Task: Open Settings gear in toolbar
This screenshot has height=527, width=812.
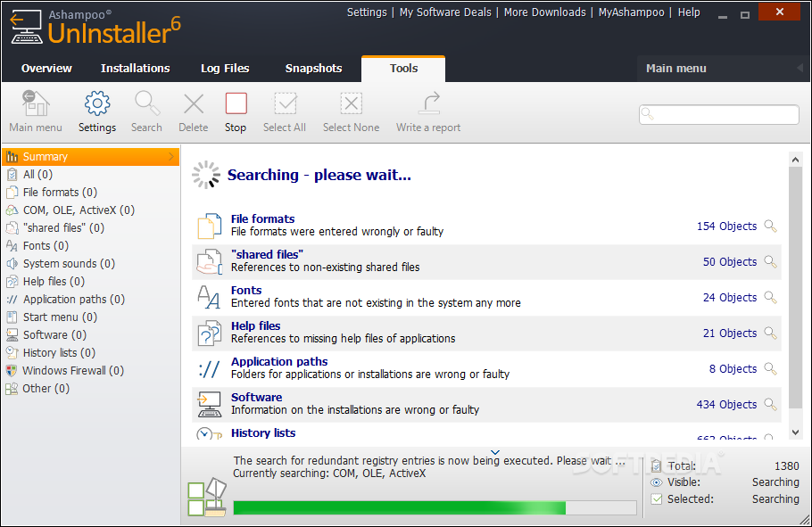Action: 97,103
